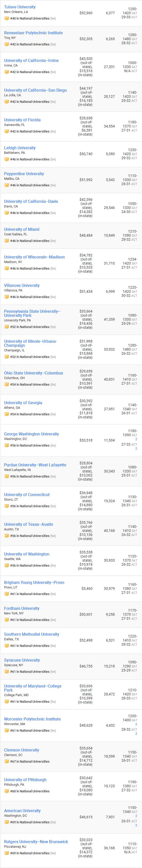Open University of California--San Diego page

pos(35,90)
